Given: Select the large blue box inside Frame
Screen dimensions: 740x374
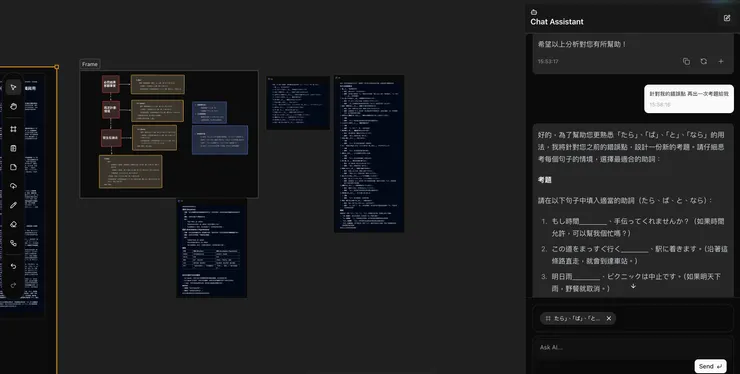Looking at the screenshot, I should click(220, 140).
